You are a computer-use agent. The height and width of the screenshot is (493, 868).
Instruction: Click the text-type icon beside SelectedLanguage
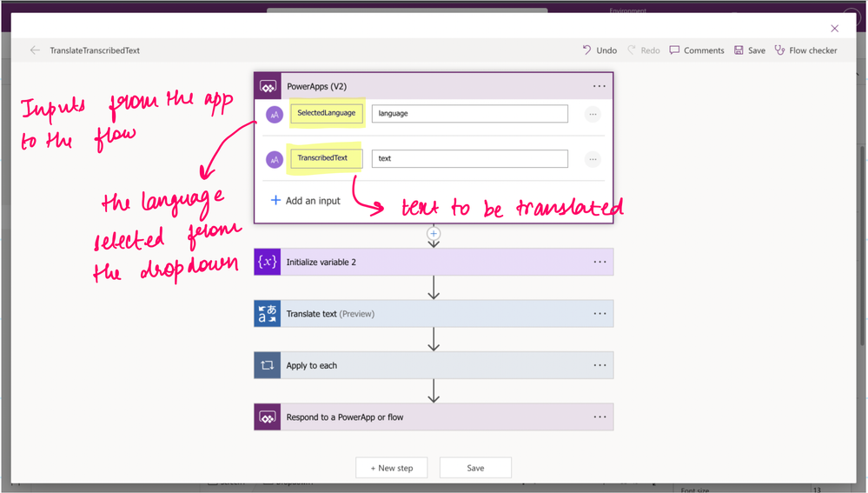[x=275, y=115]
